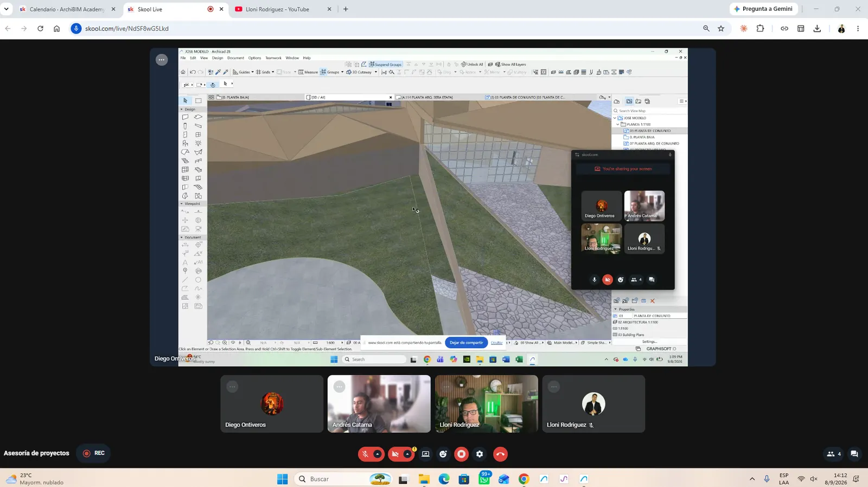868x487 pixels.
Task: Click Dejar de compartir button
Action: [466, 343]
